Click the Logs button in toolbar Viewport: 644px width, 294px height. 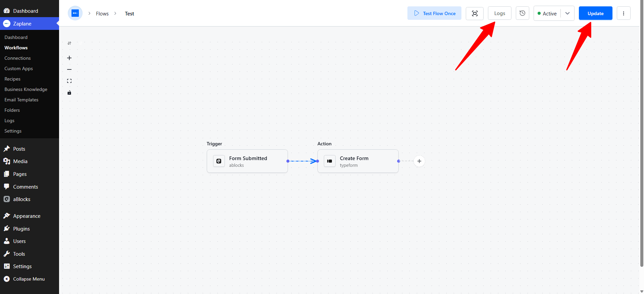[499, 13]
